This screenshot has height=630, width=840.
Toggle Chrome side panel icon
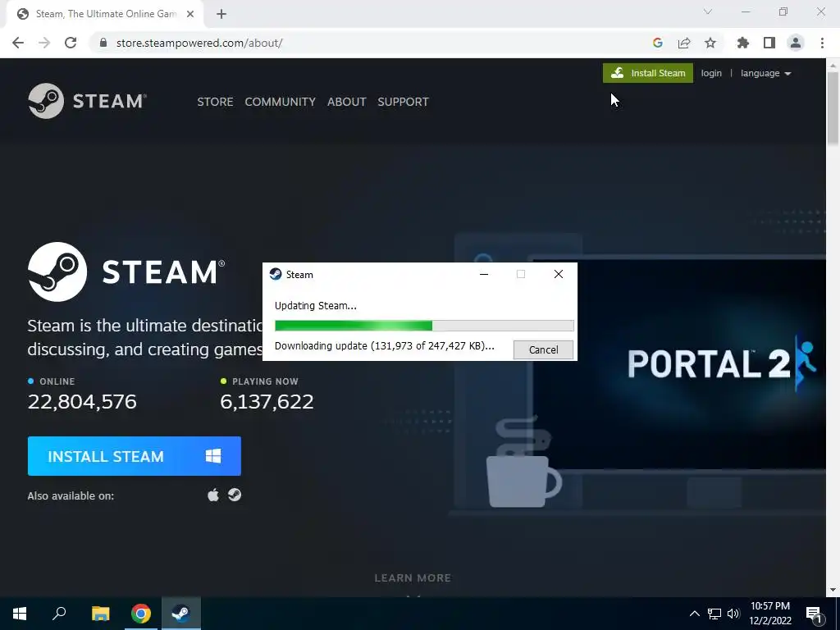coord(769,43)
